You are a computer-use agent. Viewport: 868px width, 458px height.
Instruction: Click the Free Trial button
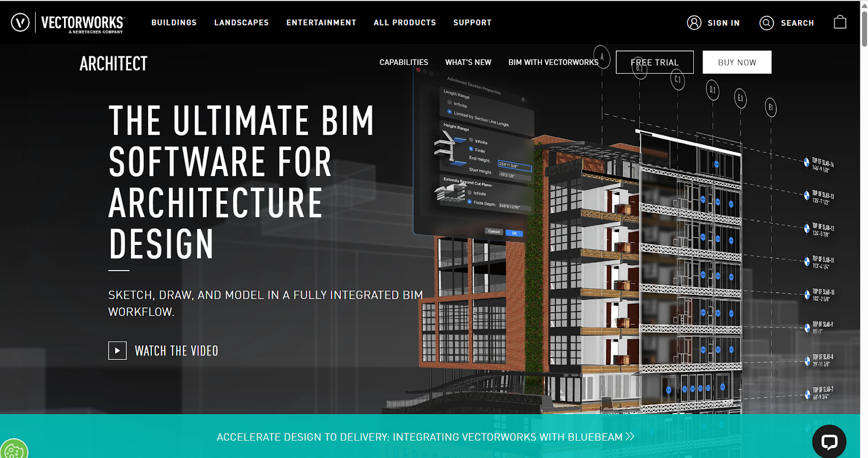pos(655,62)
